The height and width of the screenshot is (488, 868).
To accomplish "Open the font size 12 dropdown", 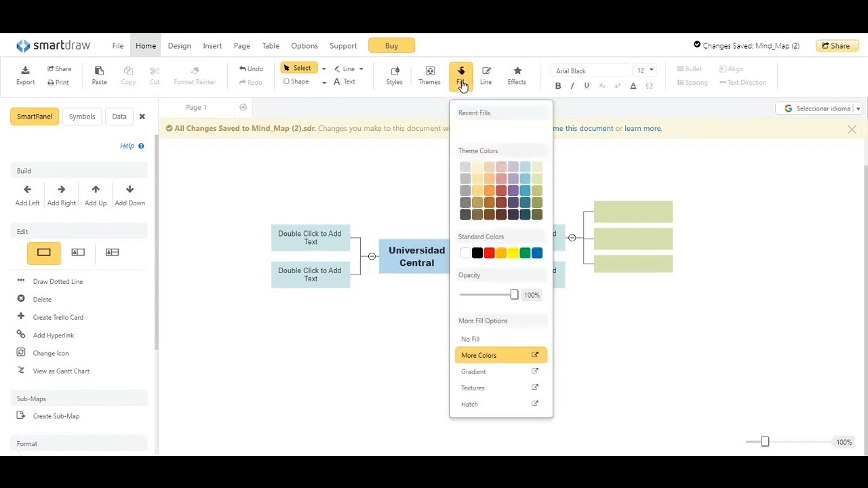I will pyautogui.click(x=645, y=70).
